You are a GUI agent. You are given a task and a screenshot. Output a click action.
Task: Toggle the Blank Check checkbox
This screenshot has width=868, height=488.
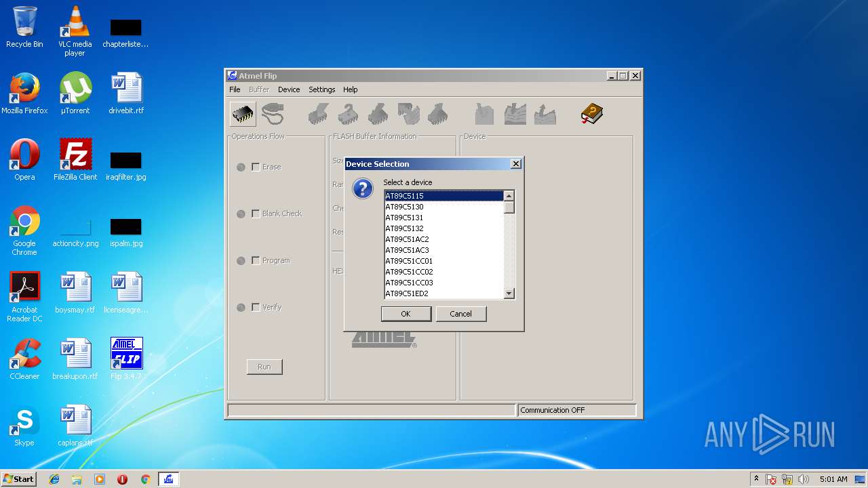coord(256,213)
